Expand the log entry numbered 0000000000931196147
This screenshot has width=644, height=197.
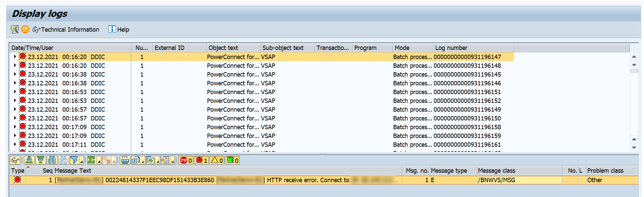[x=15, y=57]
